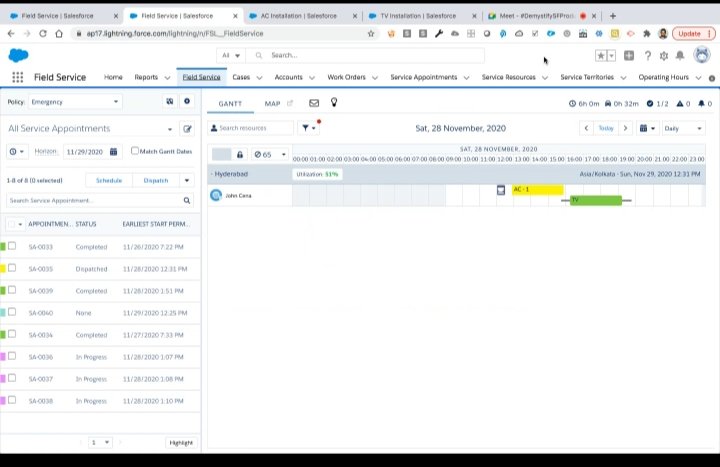
Task: Select the yellow AC-1 appointment bar
Action: 538,190
